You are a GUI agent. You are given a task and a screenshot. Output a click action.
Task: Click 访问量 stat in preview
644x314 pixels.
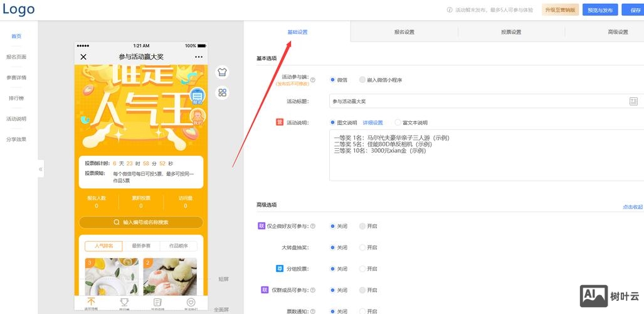pyautogui.click(x=185, y=202)
